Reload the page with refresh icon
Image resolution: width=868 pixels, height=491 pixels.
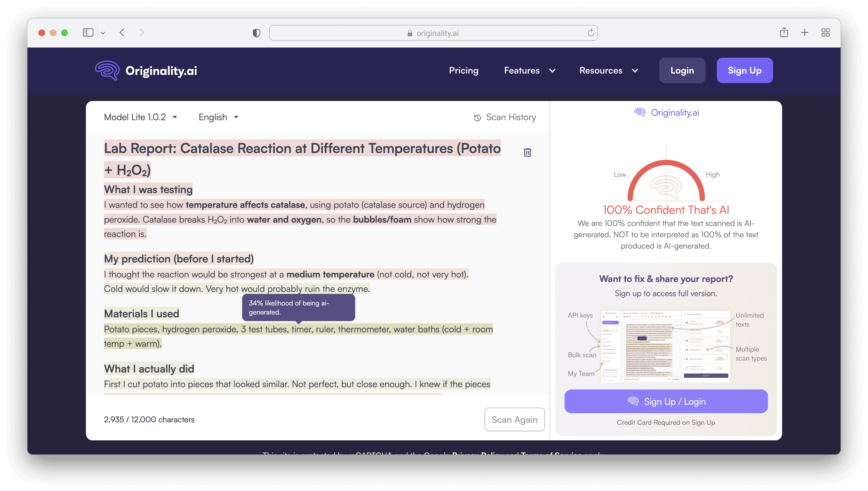point(591,33)
